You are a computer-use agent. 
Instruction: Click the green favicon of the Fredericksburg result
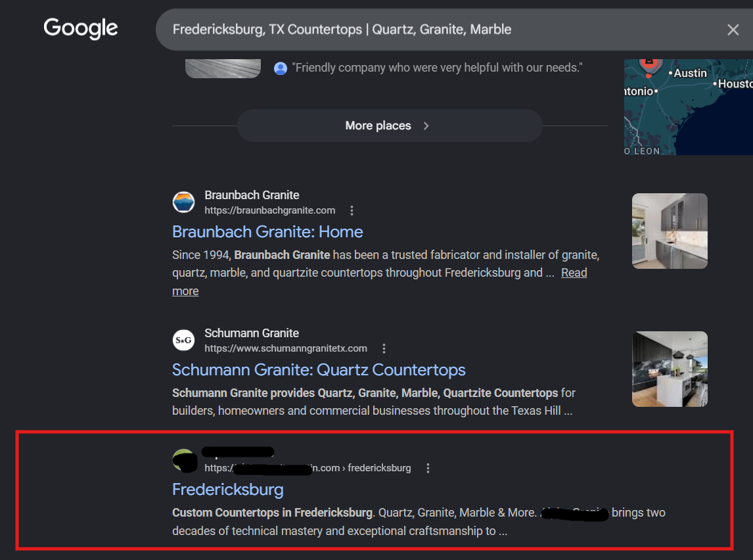184,460
